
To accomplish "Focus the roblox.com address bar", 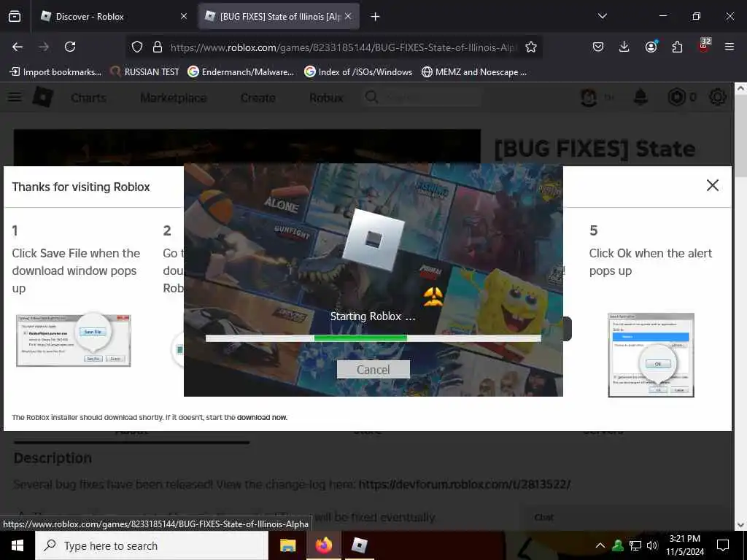I will (x=343, y=47).
